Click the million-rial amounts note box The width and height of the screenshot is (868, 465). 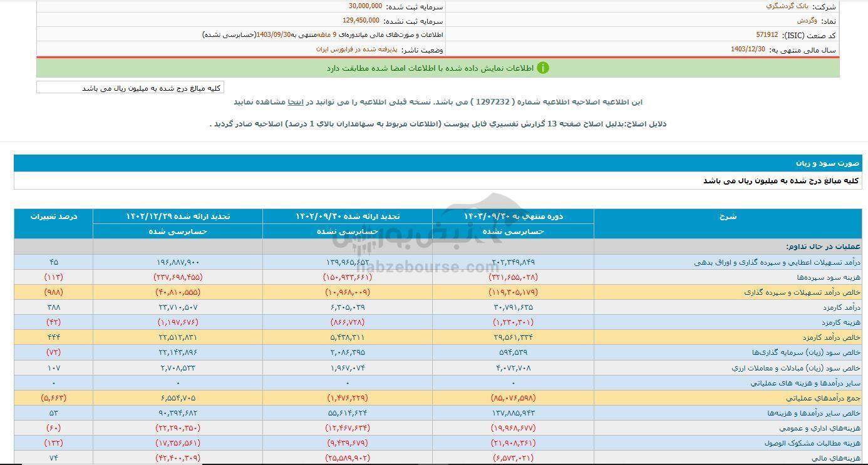click(130, 88)
